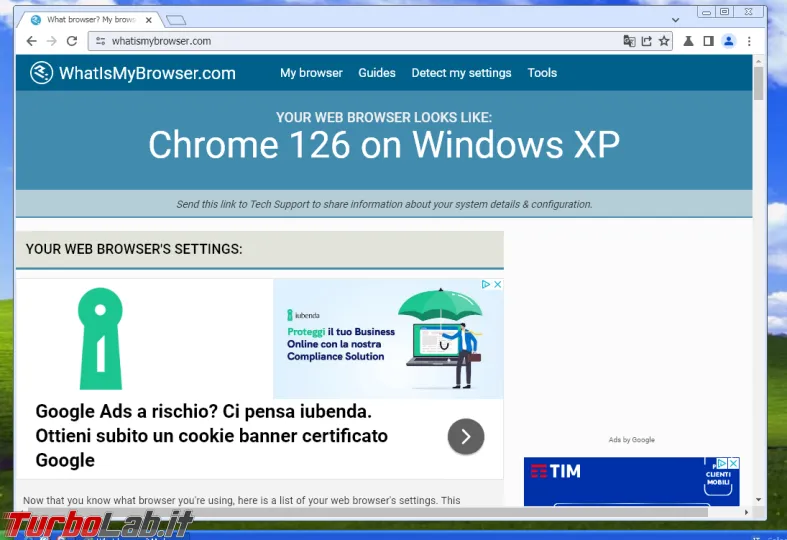Click the vertical scrollbar down arrow
This screenshot has width=787, height=540.
tap(758, 499)
